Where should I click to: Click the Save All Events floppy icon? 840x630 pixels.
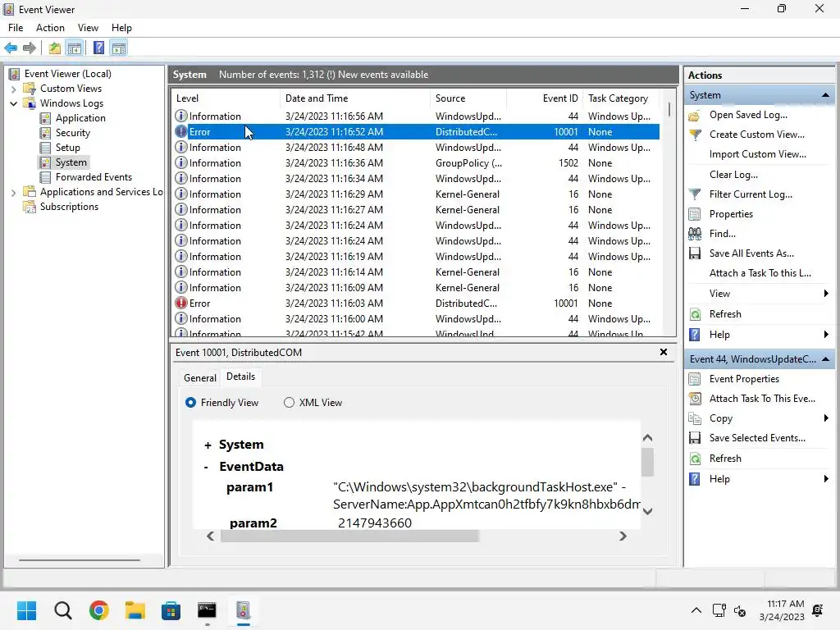[695, 253]
